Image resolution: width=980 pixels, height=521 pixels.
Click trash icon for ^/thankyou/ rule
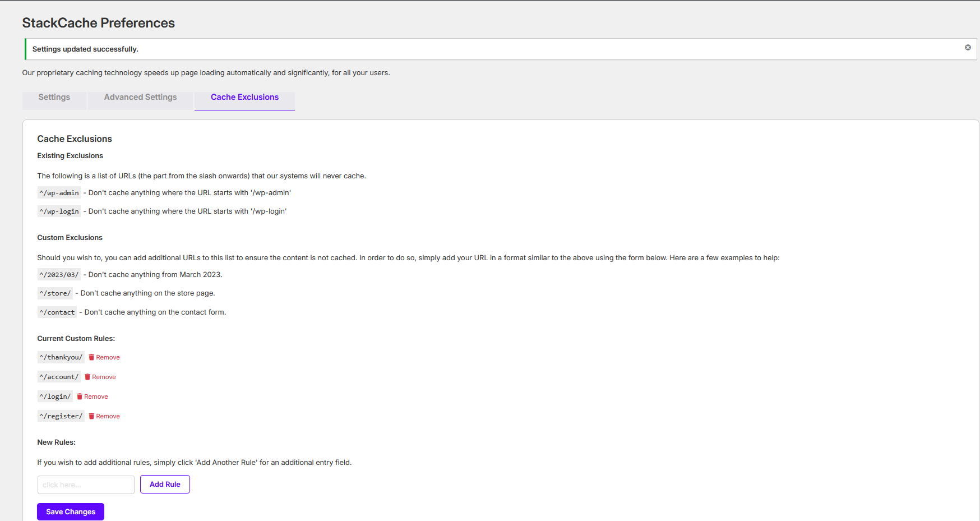pyautogui.click(x=91, y=357)
